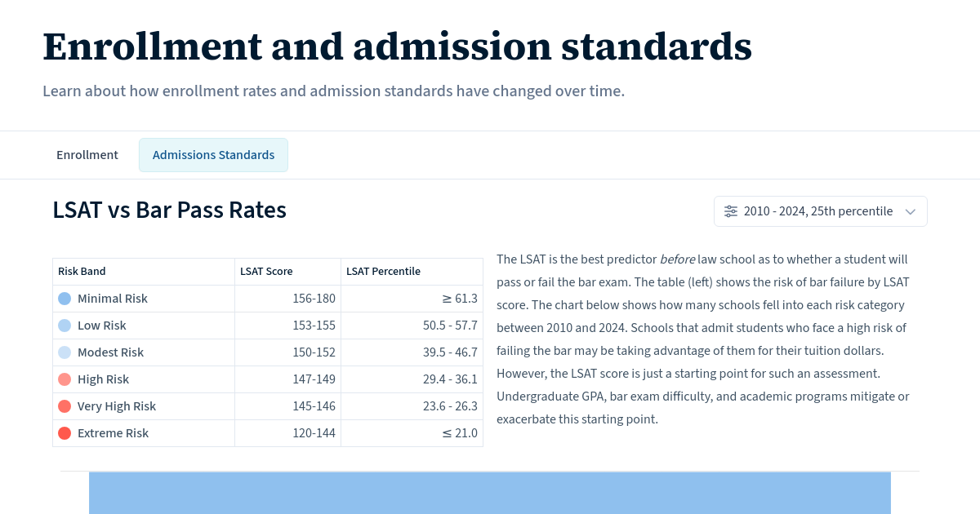Click the 156-180 LSAT score cell
The height and width of the screenshot is (514, 980).
click(x=314, y=299)
